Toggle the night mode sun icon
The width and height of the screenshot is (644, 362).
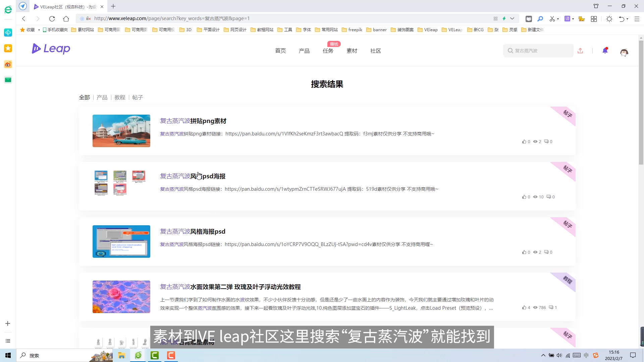[x=609, y=19]
